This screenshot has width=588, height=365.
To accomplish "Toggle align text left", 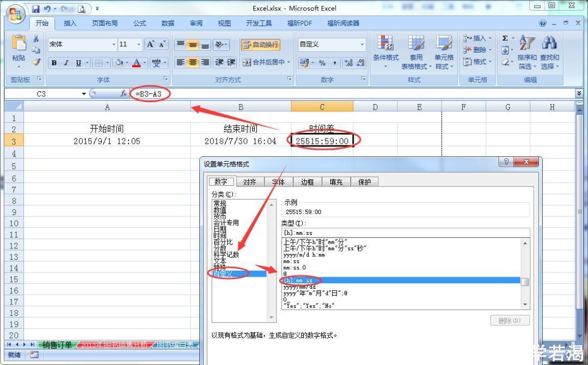I will pos(181,62).
